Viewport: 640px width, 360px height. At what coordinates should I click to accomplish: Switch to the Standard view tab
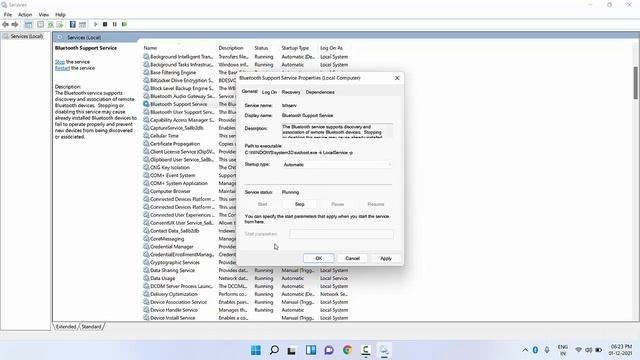pos(91,327)
